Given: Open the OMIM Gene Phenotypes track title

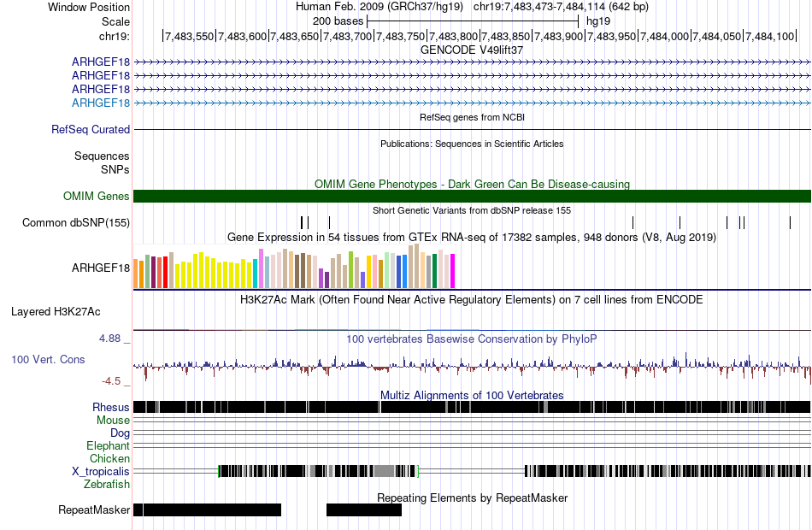Looking at the screenshot, I should 472,185.
